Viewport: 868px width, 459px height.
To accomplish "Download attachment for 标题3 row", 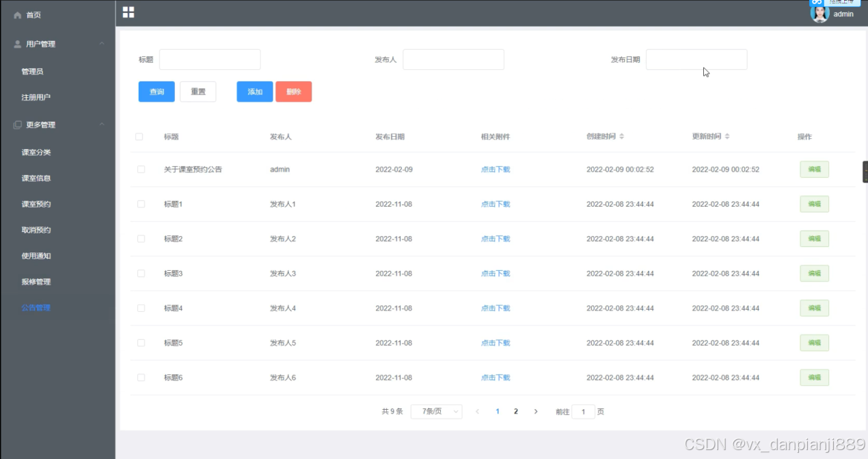I will point(496,273).
